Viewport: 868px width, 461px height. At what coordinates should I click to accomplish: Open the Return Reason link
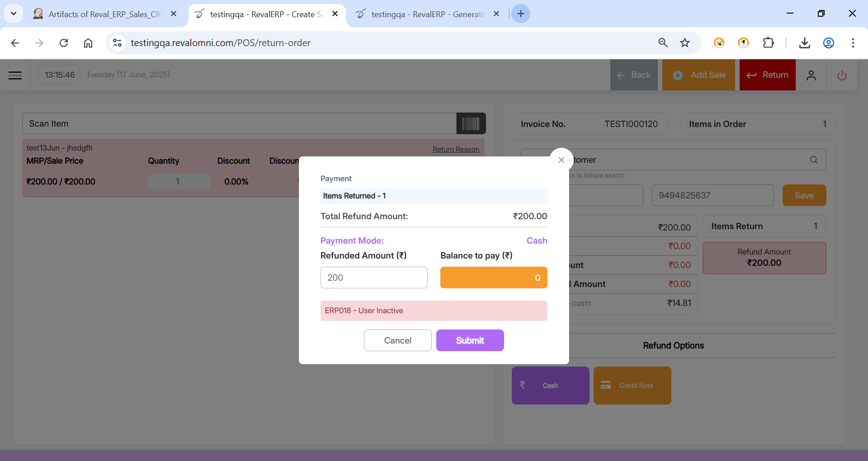pyautogui.click(x=456, y=149)
